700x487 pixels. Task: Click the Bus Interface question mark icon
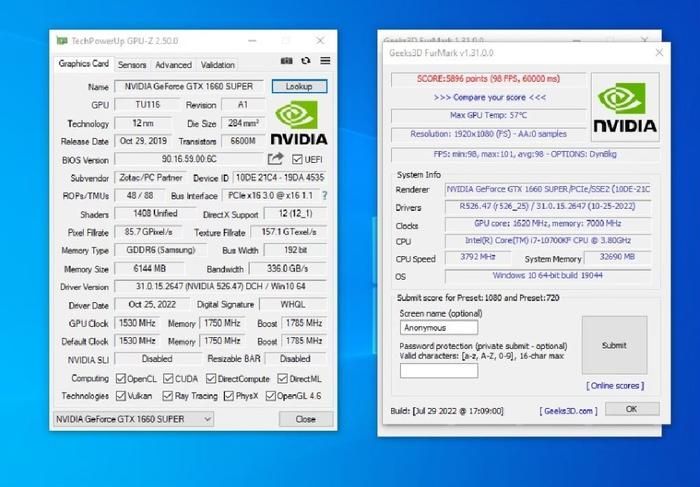tap(324, 195)
